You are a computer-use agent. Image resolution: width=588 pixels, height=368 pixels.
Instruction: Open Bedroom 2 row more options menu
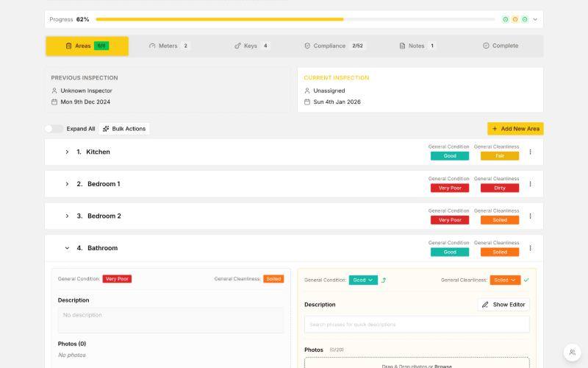point(530,216)
